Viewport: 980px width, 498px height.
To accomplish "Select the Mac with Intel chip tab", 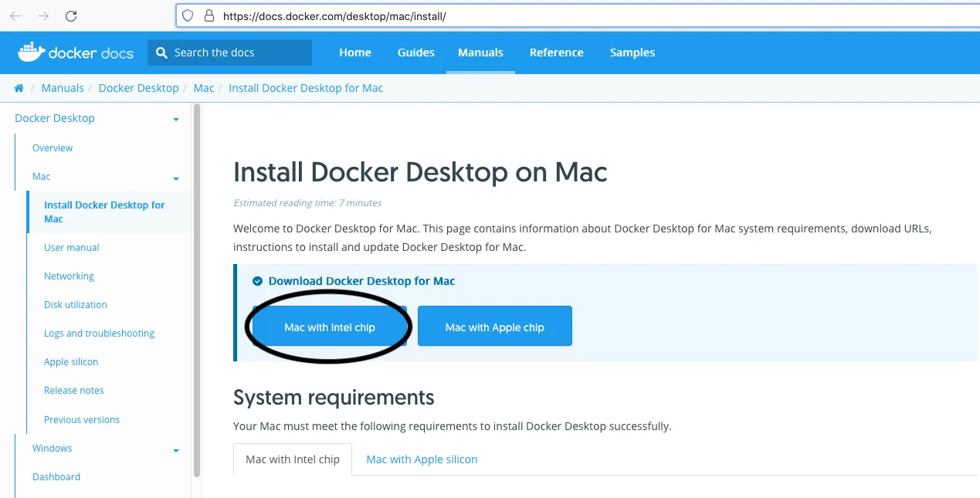I will click(292, 459).
